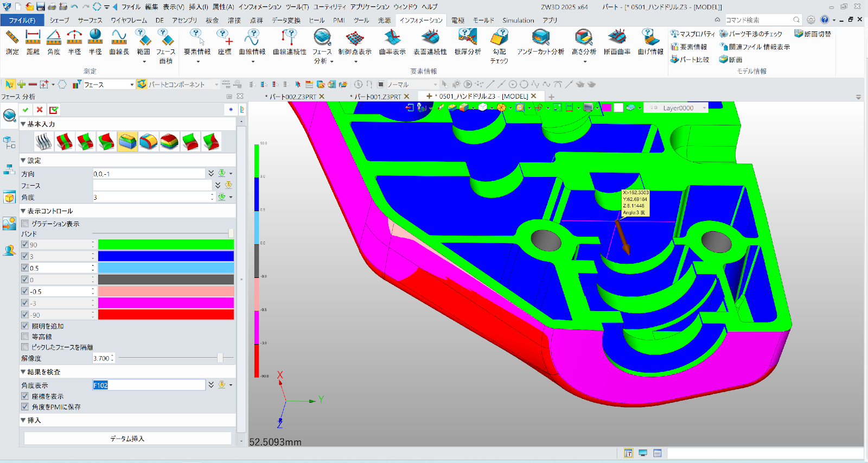Collapse the 表示コントロール section

coord(23,211)
